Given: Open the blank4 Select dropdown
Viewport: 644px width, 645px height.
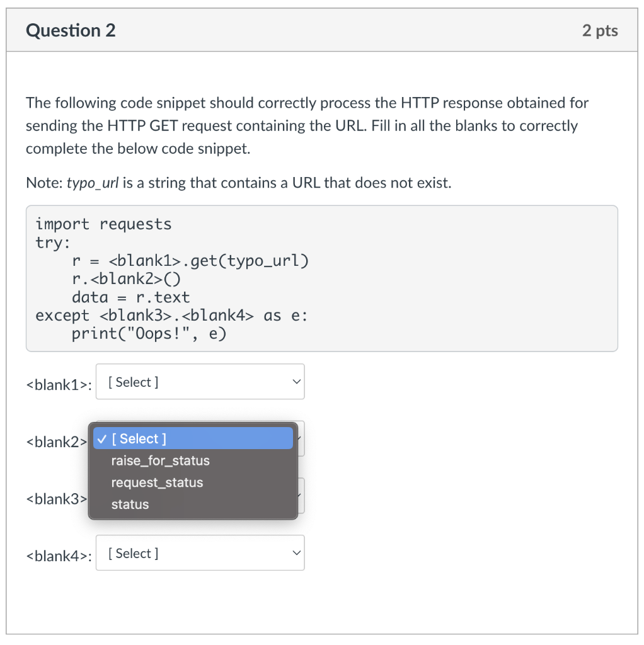Looking at the screenshot, I should [200, 552].
